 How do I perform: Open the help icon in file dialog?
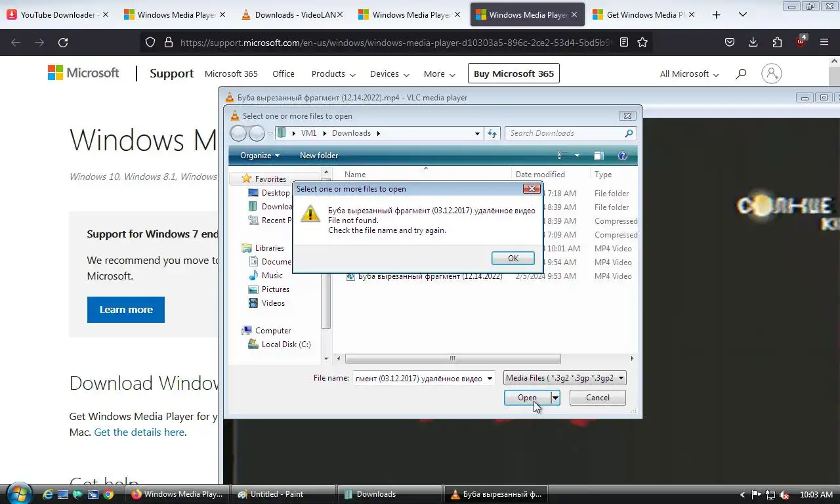[x=622, y=156]
